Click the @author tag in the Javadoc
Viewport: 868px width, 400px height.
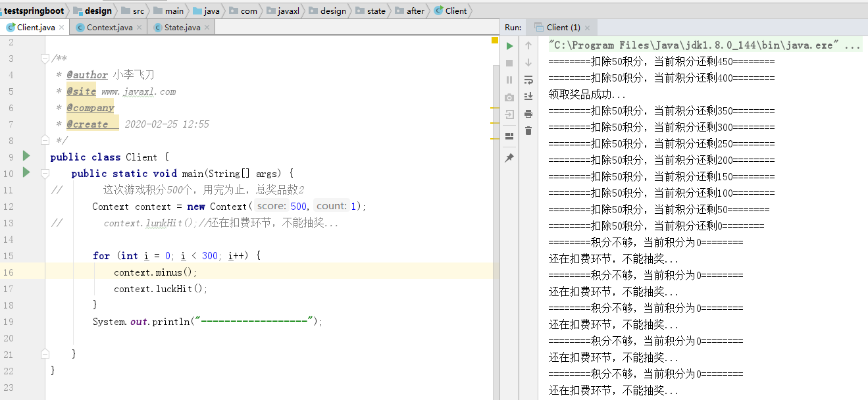coord(86,75)
